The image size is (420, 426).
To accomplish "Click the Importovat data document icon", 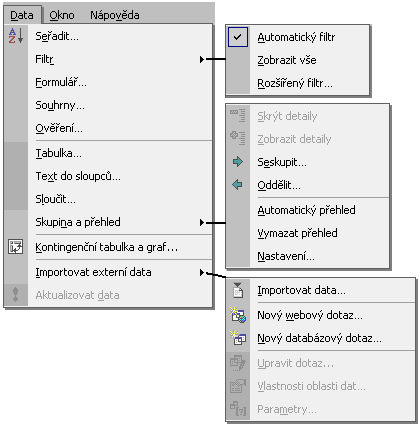I will 238,290.
